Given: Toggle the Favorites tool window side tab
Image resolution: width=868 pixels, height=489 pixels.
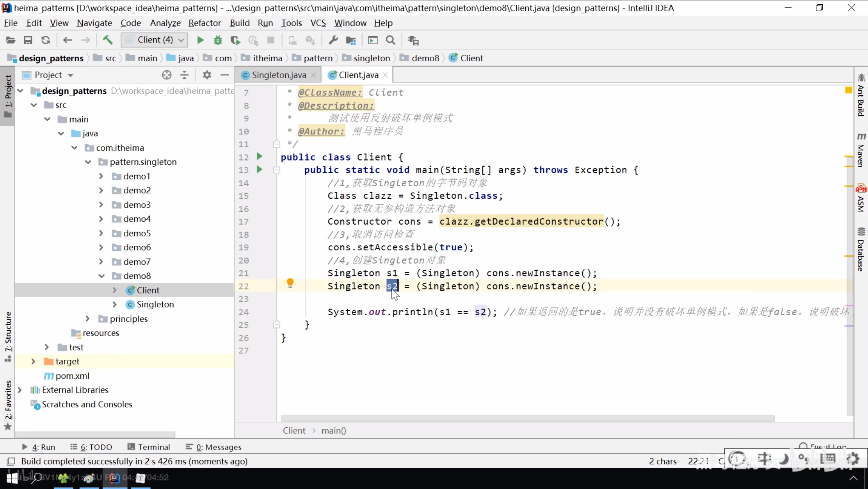Looking at the screenshot, I should point(8,405).
